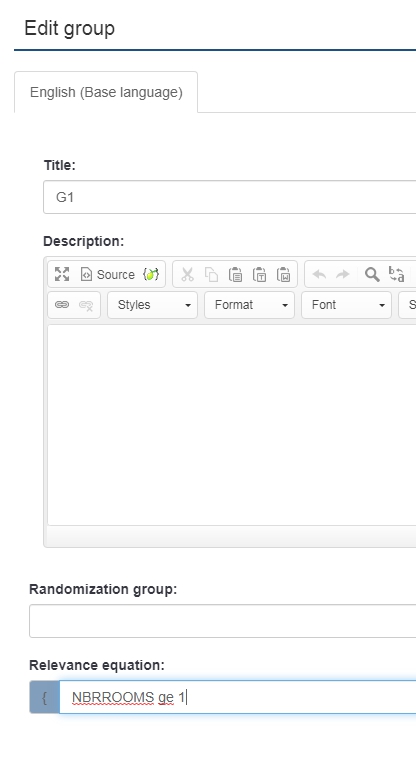Open Find with magnifier icon
Image resolution: width=416 pixels, height=777 pixels.
tap(372, 274)
